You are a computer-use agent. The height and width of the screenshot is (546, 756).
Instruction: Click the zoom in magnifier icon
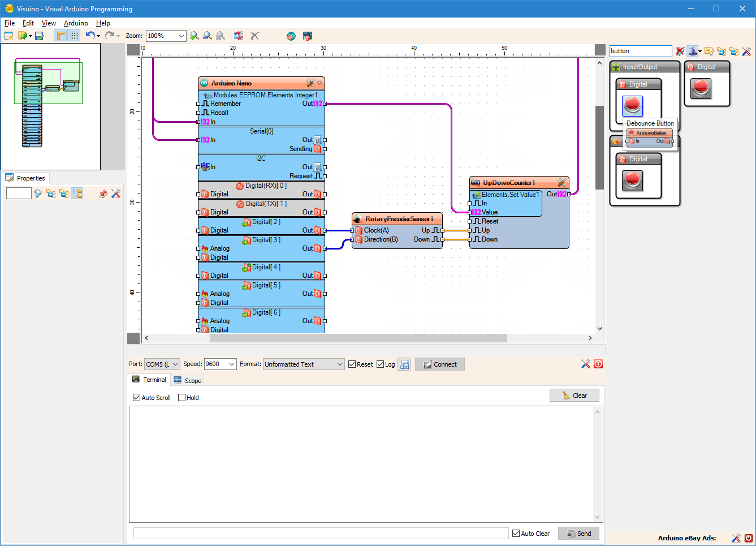click(x=195, y=36)
